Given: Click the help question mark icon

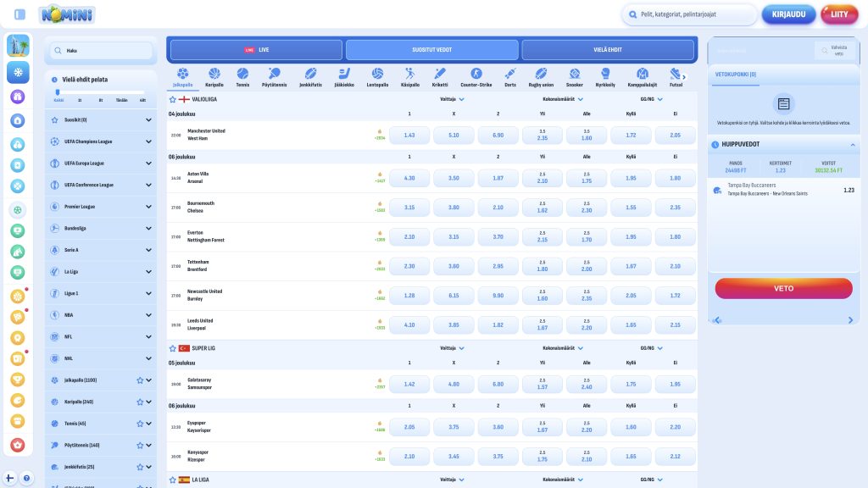Looking at the screenshot, I should (26, 478).
